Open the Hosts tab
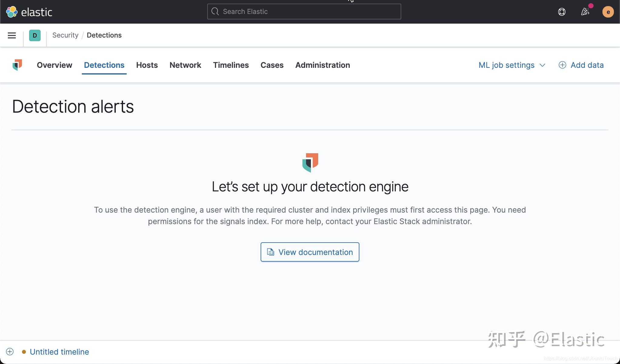The height and width of the screenshot is (364, 620). tap(147, 65)
